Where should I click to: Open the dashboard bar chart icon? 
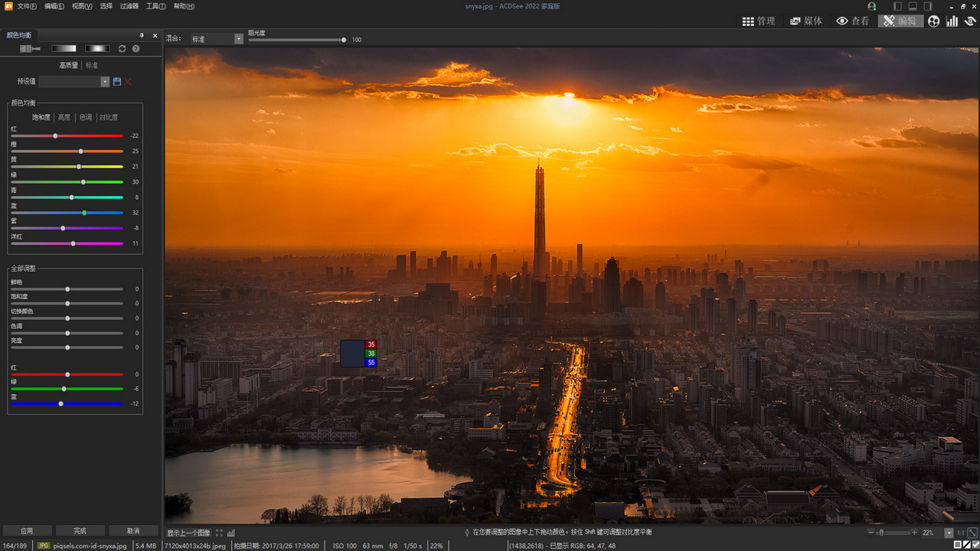[952, 21]
